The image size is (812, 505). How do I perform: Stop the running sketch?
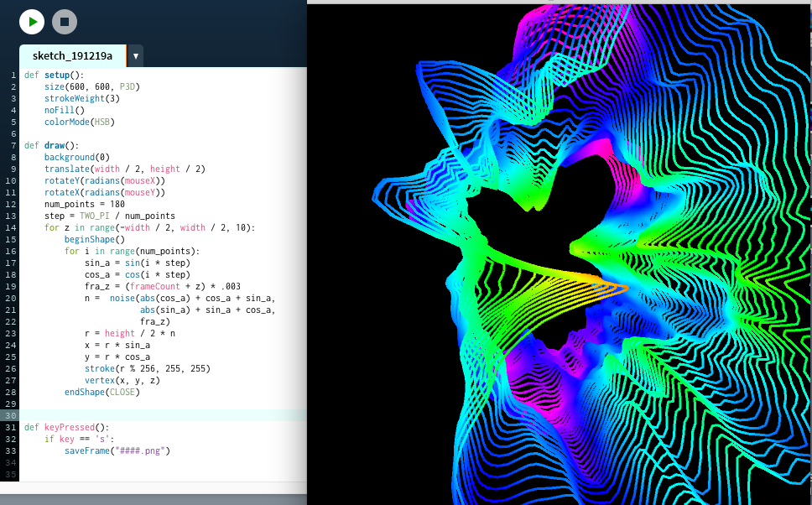pos(64,22)
